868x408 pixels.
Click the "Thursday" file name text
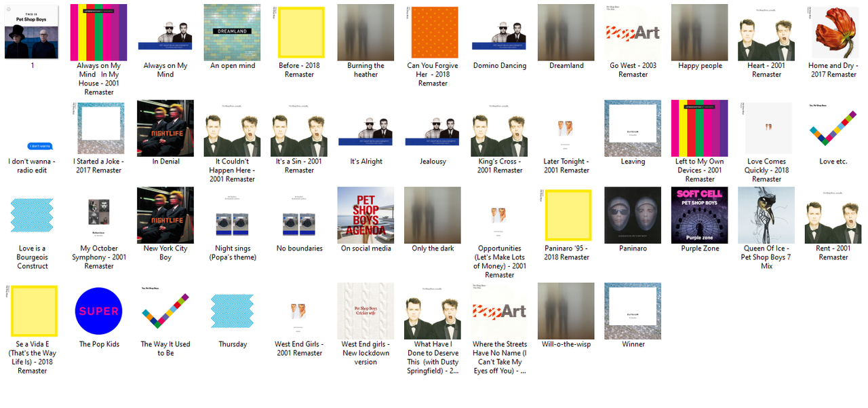(233, 344)
